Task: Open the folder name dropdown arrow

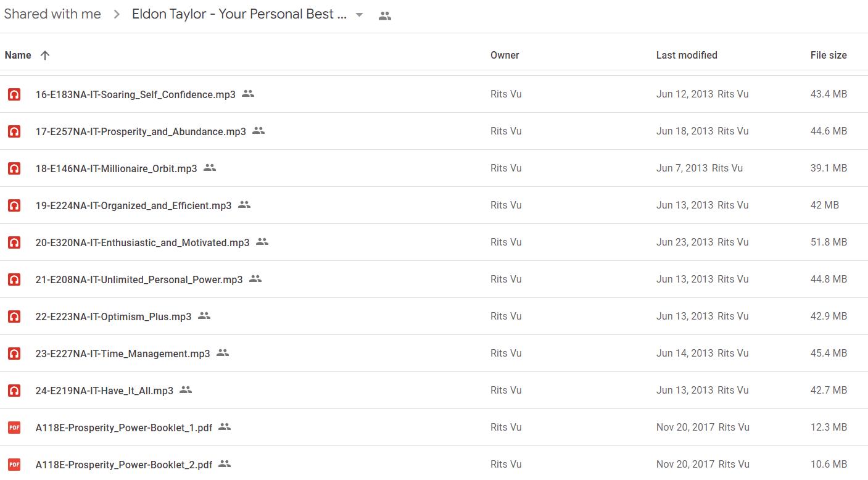Action: click(359, 15)
